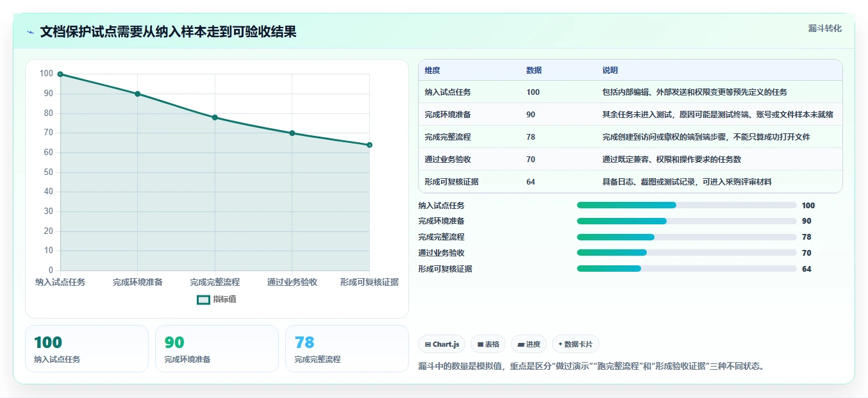Viewport: 868px width, 398px height.
Task: Click the 说明 column header
Action: 610,70
